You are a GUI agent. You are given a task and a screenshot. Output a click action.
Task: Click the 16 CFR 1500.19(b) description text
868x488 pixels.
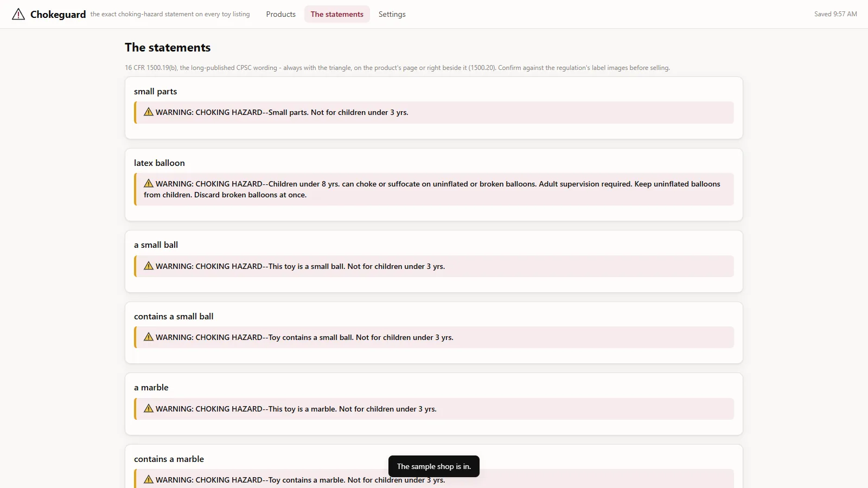coord(397,68)
